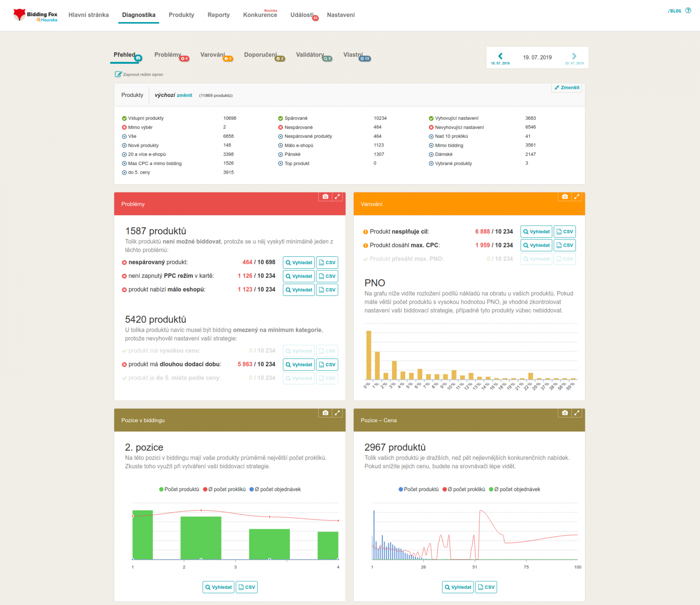Open Reporty in top navigation

click(x=219, y=15)
